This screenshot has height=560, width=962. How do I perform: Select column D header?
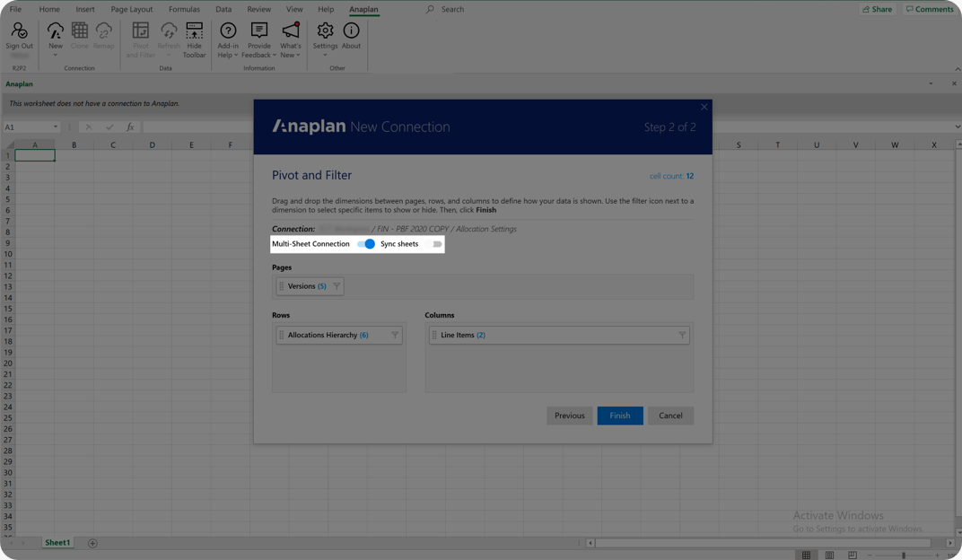(x=153, y=144)
